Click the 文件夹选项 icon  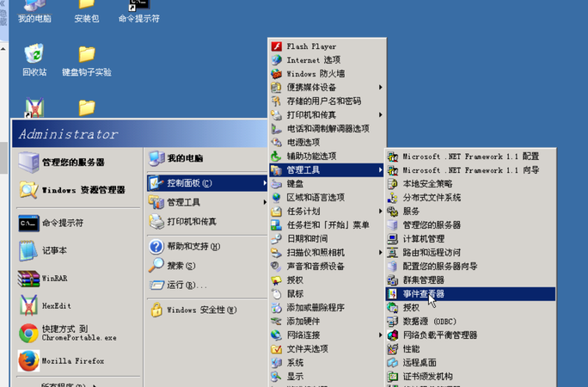click(276, 349)
